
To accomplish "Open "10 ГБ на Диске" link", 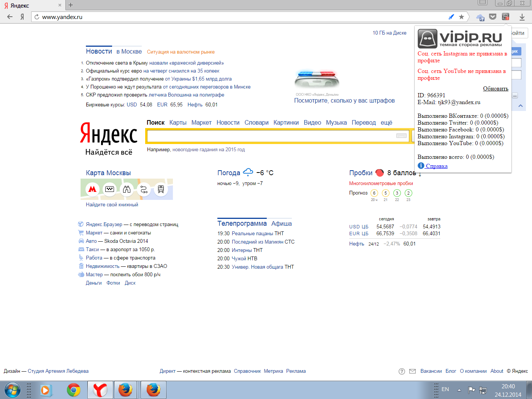I will 389,33.
